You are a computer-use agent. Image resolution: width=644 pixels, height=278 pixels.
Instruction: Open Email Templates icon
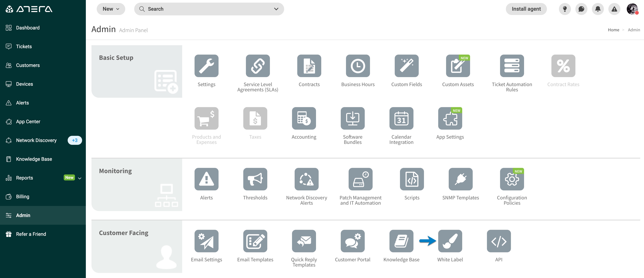tap(255, 241)
